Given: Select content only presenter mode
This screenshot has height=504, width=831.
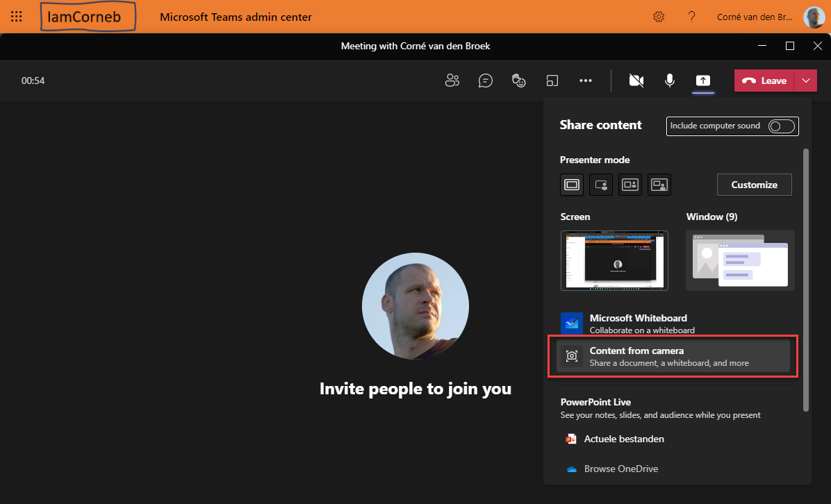Looking at the screenshot, I should (572, 185).
